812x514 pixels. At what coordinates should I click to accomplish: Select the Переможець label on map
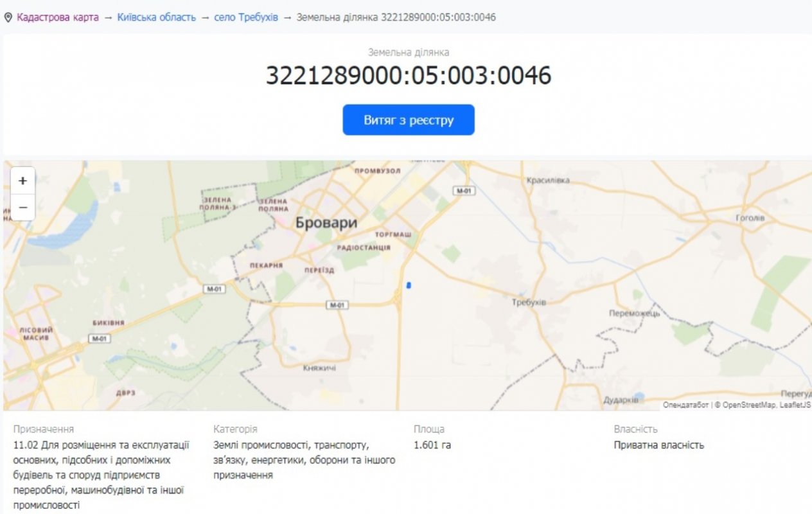pos(634,314)
